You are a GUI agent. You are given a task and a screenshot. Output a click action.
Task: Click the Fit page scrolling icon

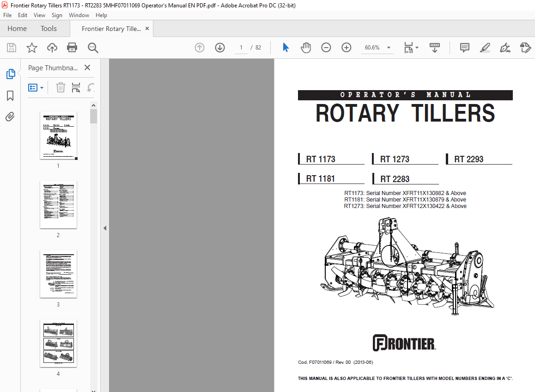tap(409, 48)
